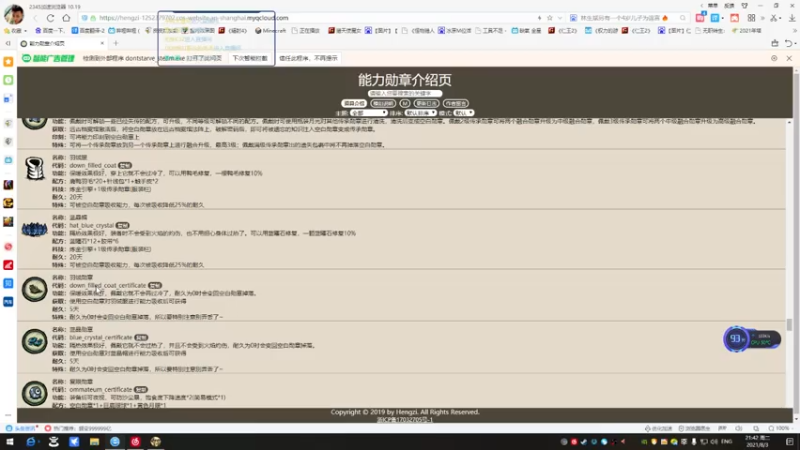Click the trust-this-program notification button

click(x=308, y=58)
